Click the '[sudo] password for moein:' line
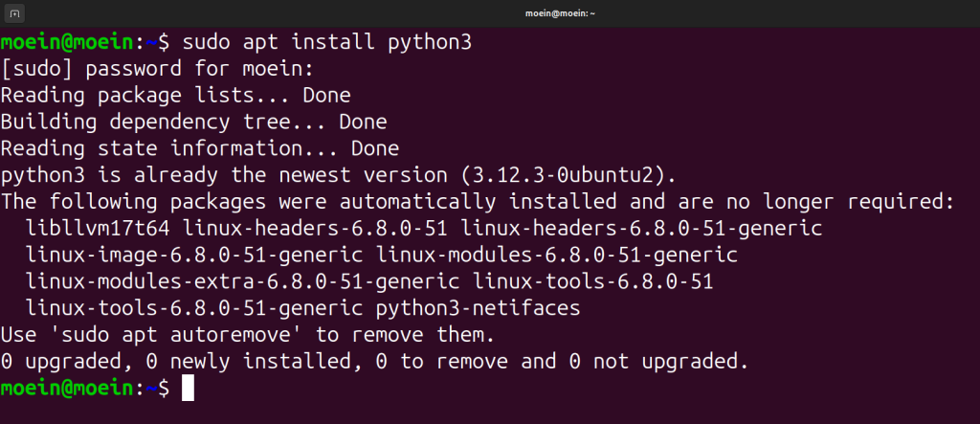980x424 pixels. [x=157, y=69]
